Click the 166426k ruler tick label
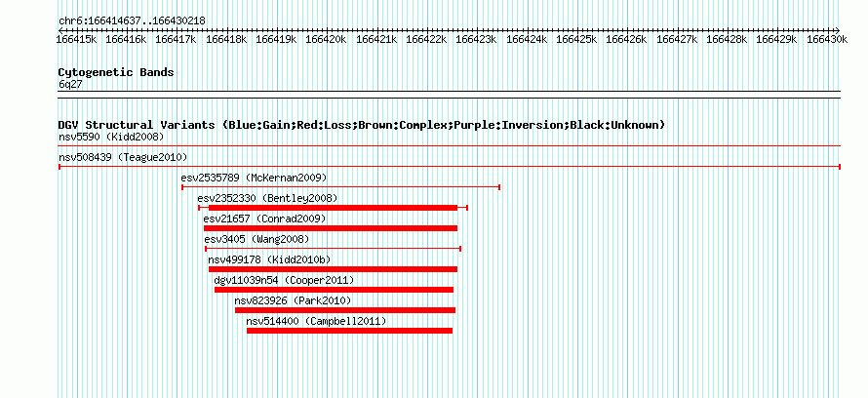This screenshot has height=398, width=868. tap(627, 39)
